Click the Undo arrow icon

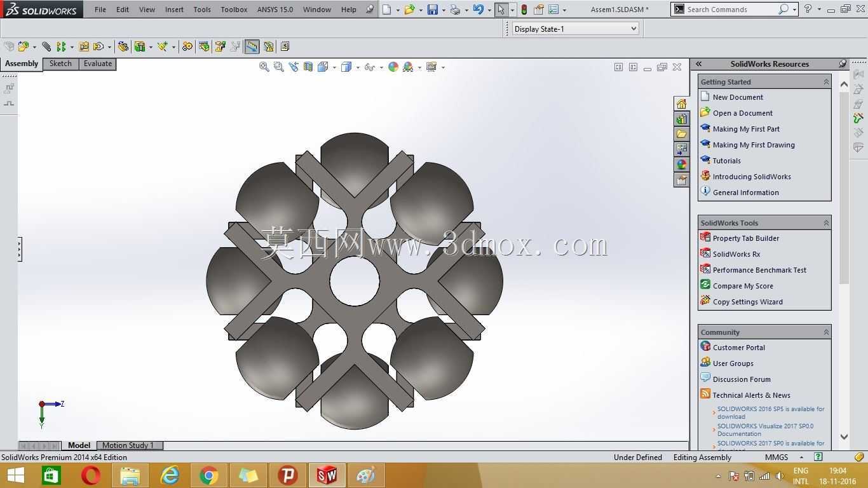[478, 10]
